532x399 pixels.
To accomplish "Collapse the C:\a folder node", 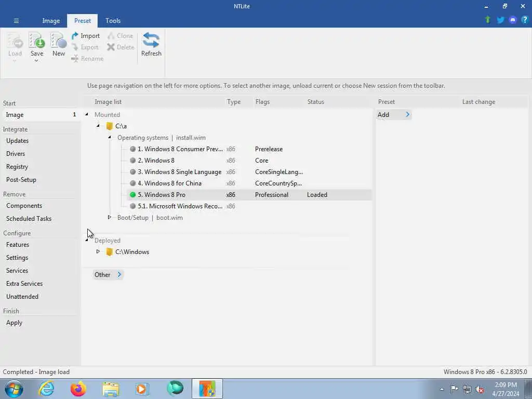I will (98, 126).
